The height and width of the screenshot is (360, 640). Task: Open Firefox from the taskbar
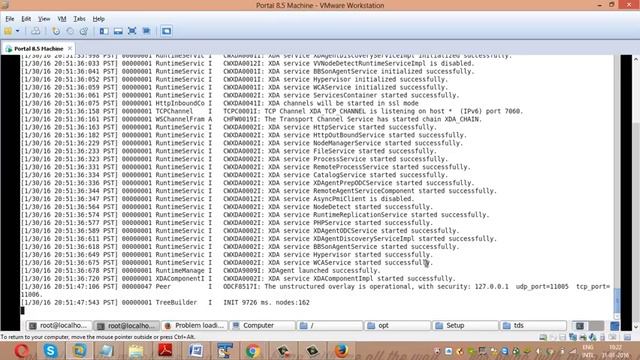pyautogui.click(x=341, y=351)
